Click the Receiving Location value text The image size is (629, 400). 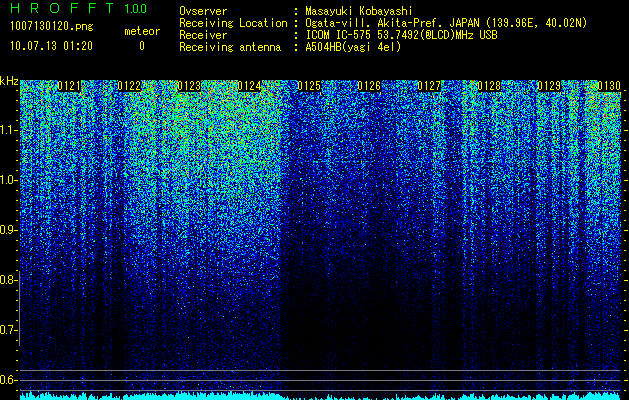coord(446,23)
